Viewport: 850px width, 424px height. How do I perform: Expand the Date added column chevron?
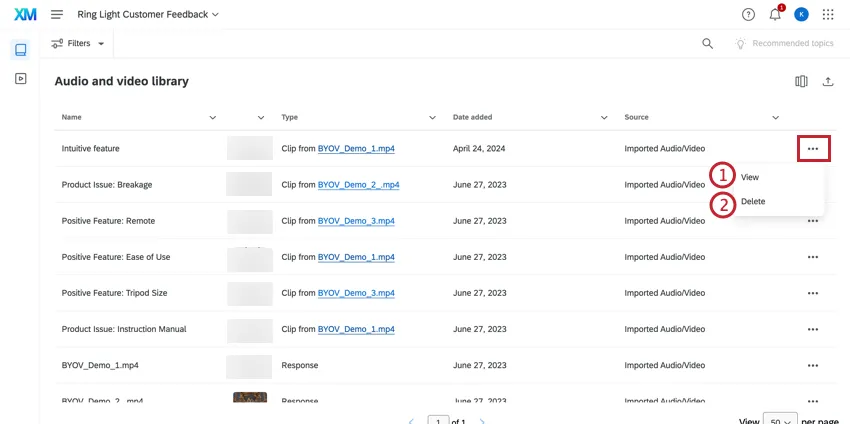click(604, 118)
